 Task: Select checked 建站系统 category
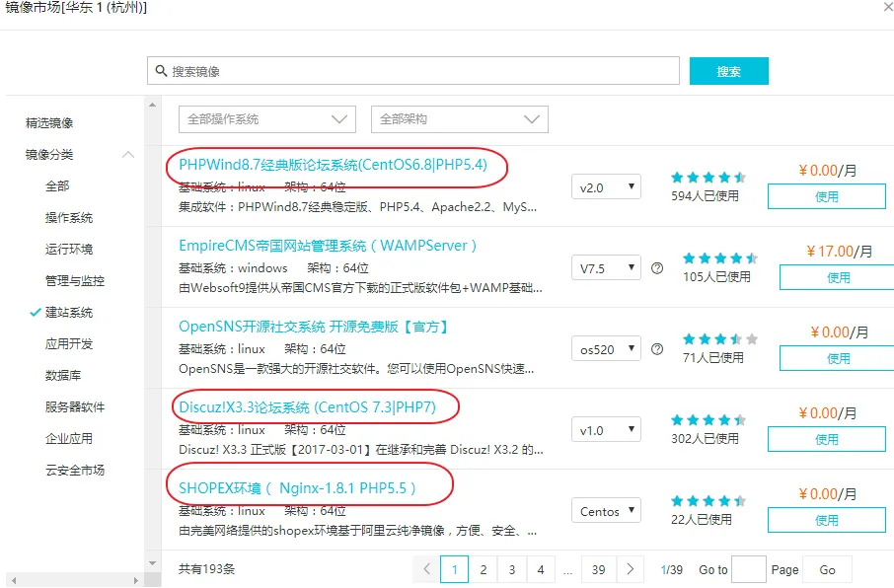[69, 313]
